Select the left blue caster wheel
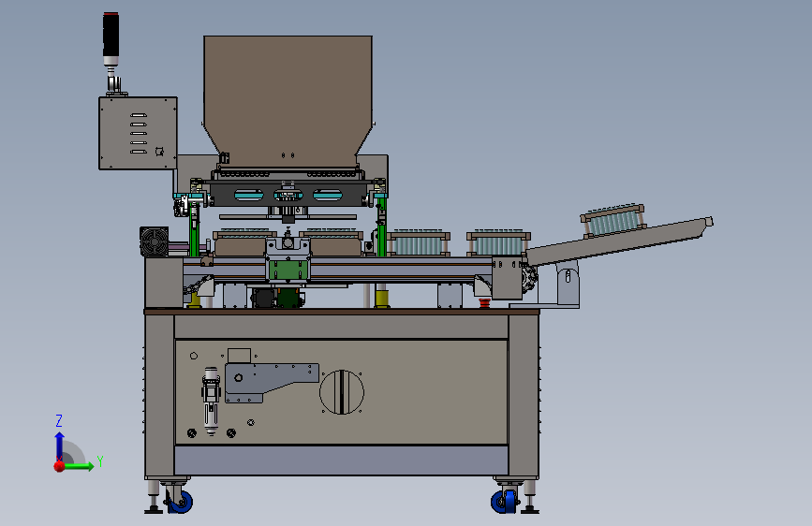812x526 pixels. [182, 502]
